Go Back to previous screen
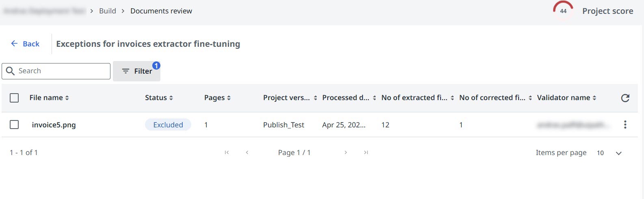 point(25,44)
